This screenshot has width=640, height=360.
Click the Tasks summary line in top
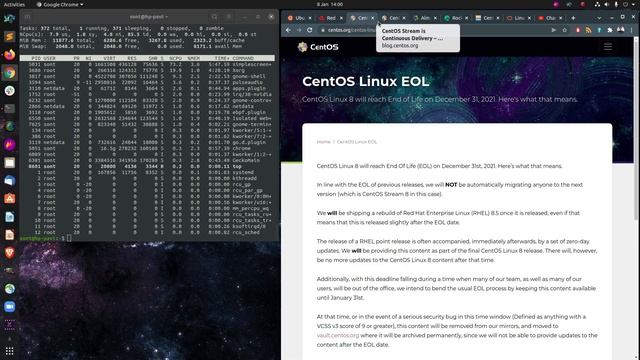[x=122, y=29]
